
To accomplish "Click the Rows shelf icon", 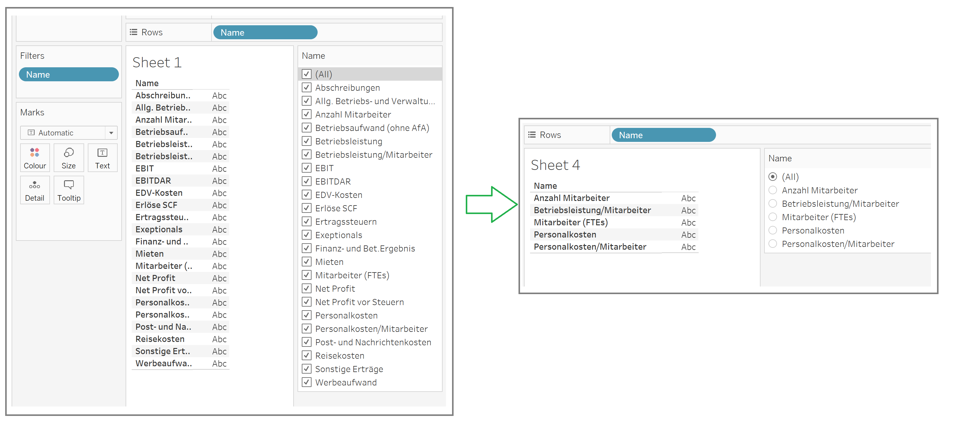I will [133, 32].
